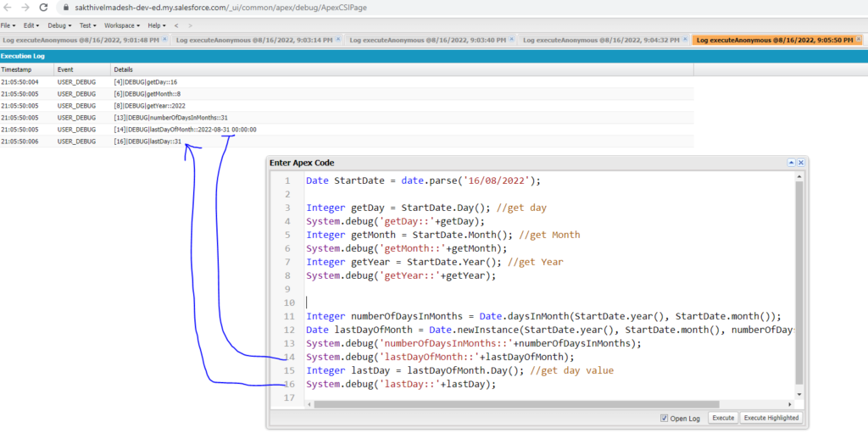868x433 pixels.
Task: Click the code editor horizontal scrollbar
Action: pyautogui.click(x=516, y=404)
